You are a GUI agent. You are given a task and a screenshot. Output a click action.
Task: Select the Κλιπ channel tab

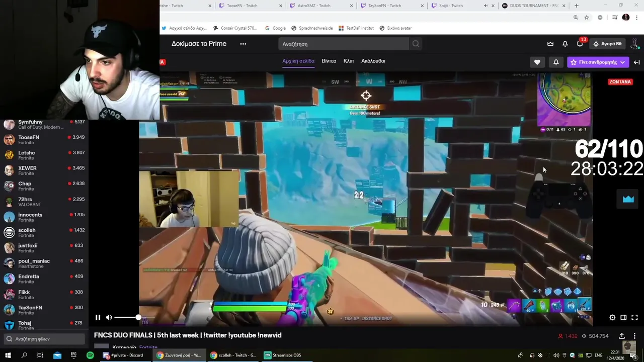[x=349, y=61]
